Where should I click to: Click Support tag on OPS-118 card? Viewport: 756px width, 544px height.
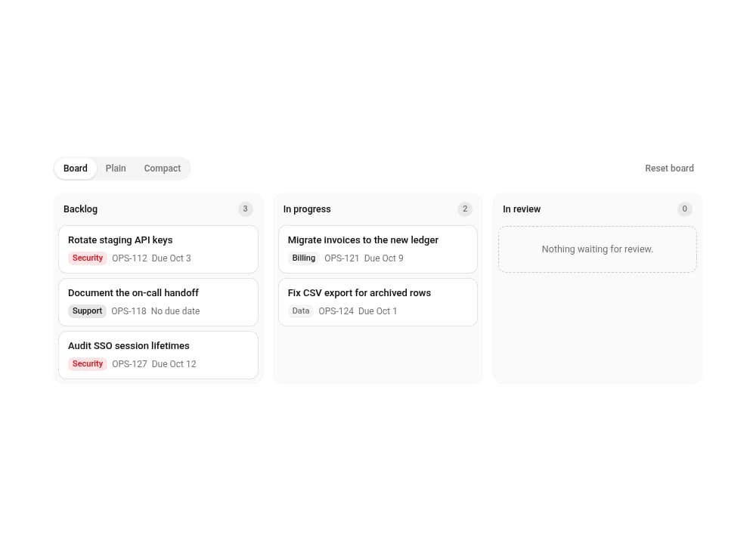pyautogui.click(x=87, y=311)
